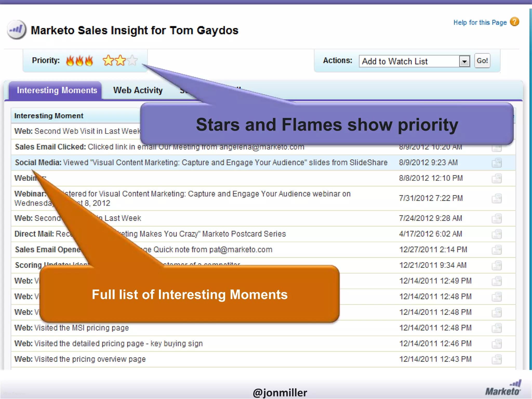
Task: Click note icon for the 12/27/2011 2:14 PM row
Action: click(x=497, y=250)
